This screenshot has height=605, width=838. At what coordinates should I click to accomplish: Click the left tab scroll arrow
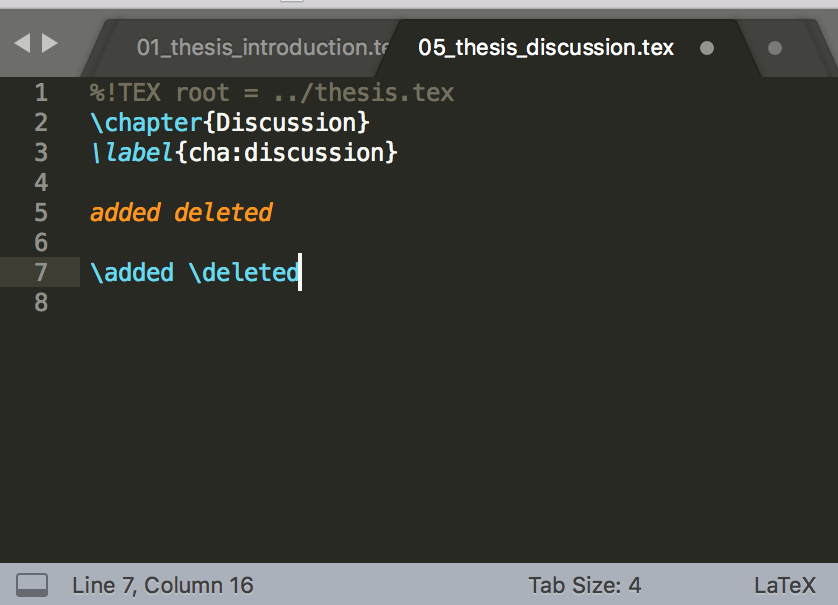click(22, 43)
